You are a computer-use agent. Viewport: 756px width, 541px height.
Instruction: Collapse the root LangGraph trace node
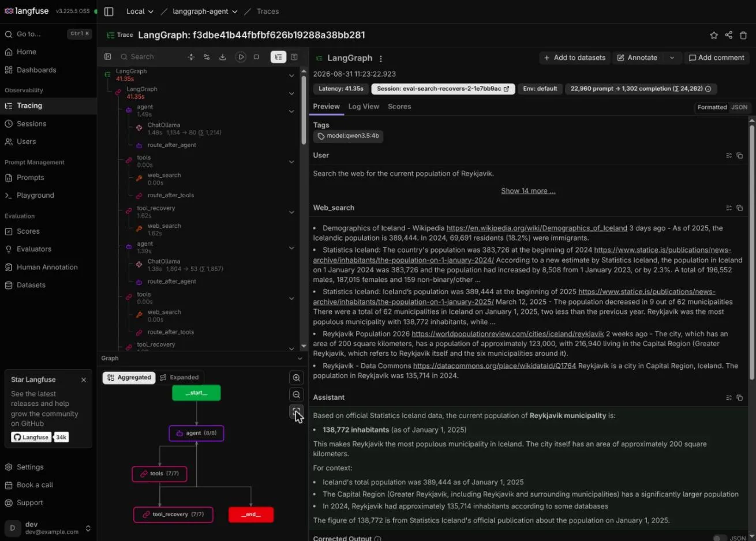291,76
